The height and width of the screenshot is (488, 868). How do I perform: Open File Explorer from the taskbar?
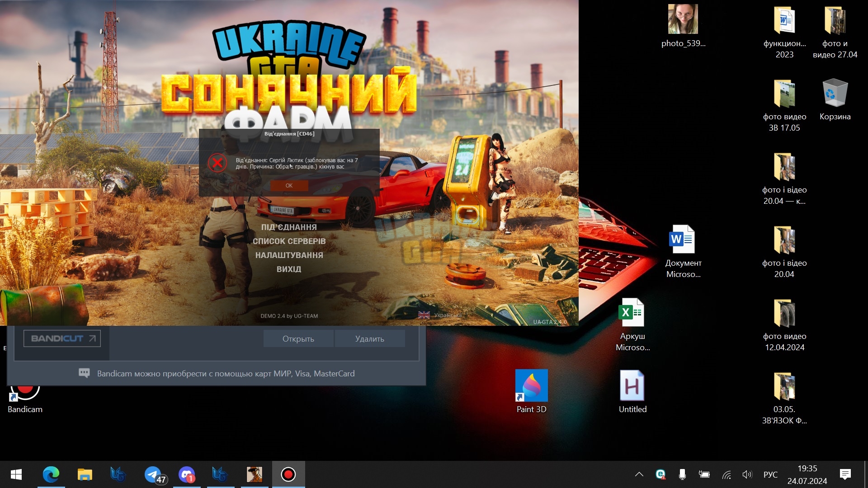click(85, 474)
